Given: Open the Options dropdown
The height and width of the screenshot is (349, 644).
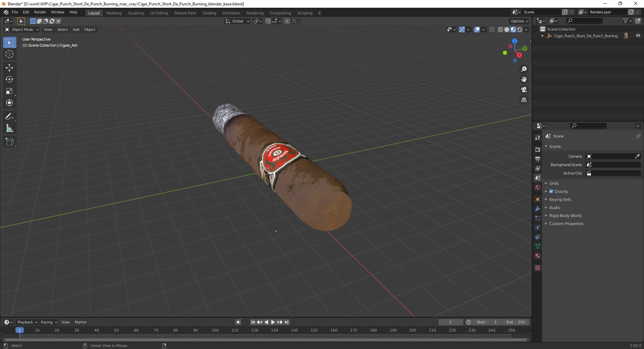Looking at the screenshot, I should pos(520,21).
